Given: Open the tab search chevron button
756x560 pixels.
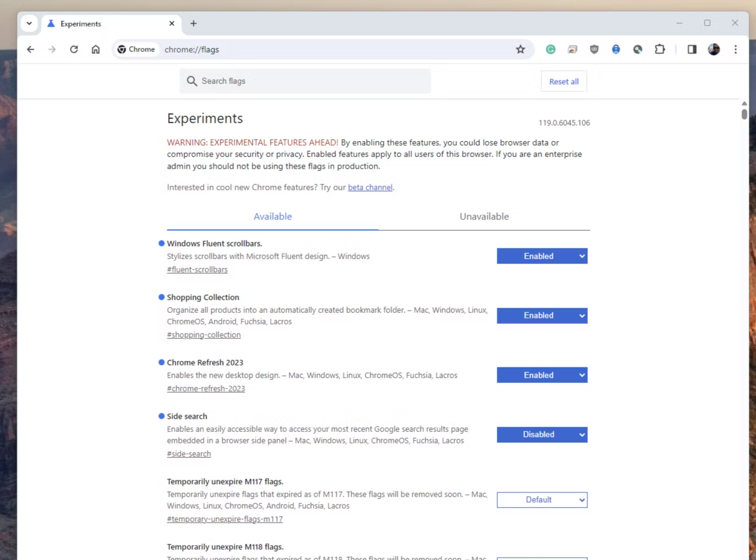Looking at the screenshot, I should [x=29, y=24].
